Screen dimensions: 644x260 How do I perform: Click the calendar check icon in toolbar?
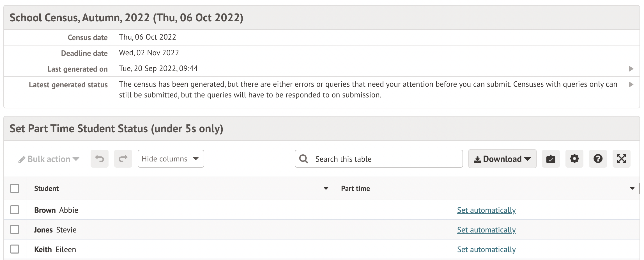(551, 159)
